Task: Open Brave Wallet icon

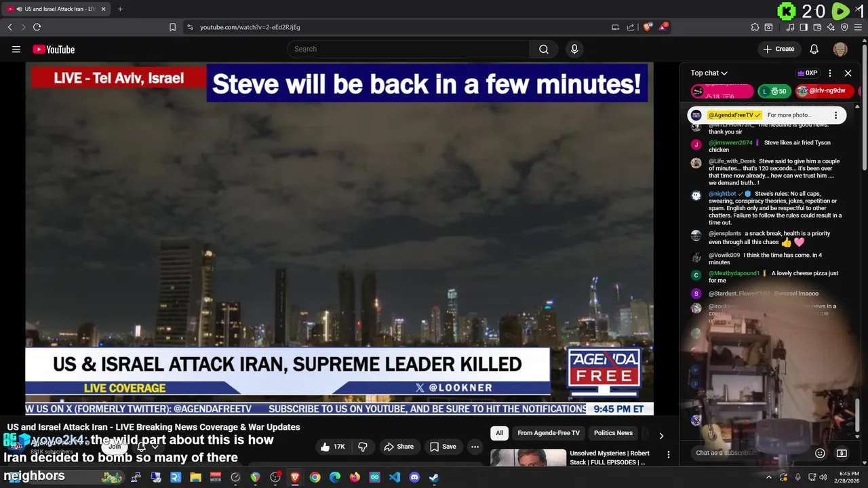Action: point(817,27)
